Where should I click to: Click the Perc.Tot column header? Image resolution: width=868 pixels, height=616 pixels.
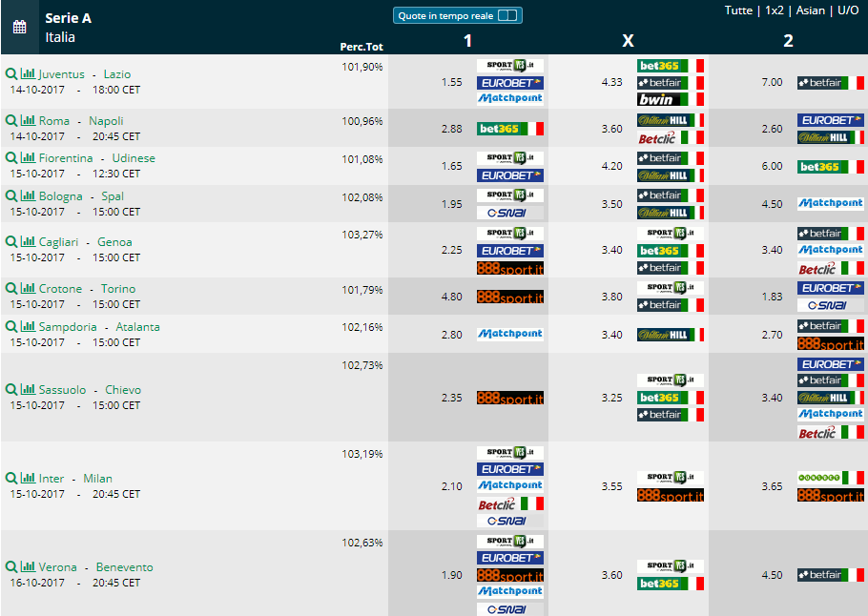pyautogui.click(x=362, y=47)
